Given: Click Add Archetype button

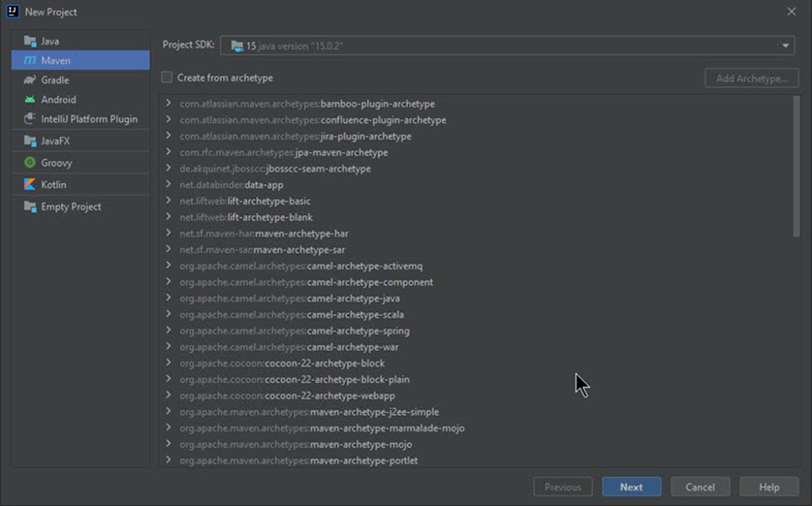Looking at the screenshot, I should tap(751, 79).
